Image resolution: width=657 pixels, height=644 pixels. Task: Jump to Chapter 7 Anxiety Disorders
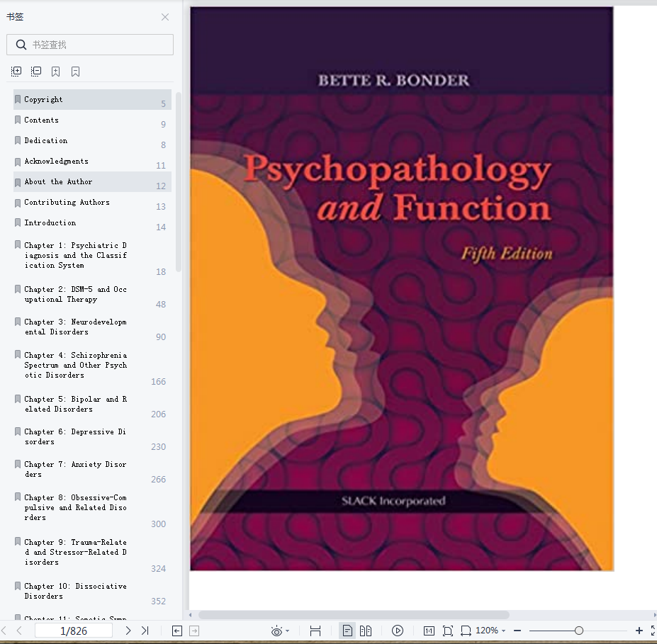click(92, 470)
